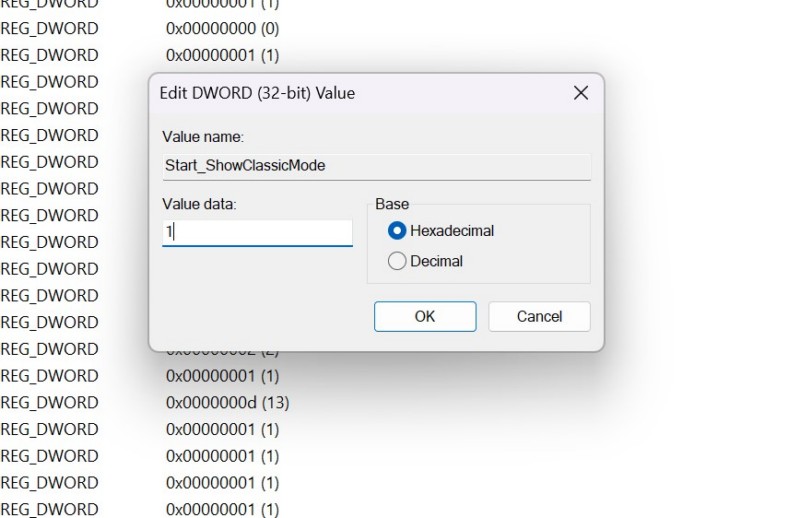Click the Start_ShowClassicMode value name field
Image resolution: width=800 pixels, height=518 pixels.
(x=376, y=166)
